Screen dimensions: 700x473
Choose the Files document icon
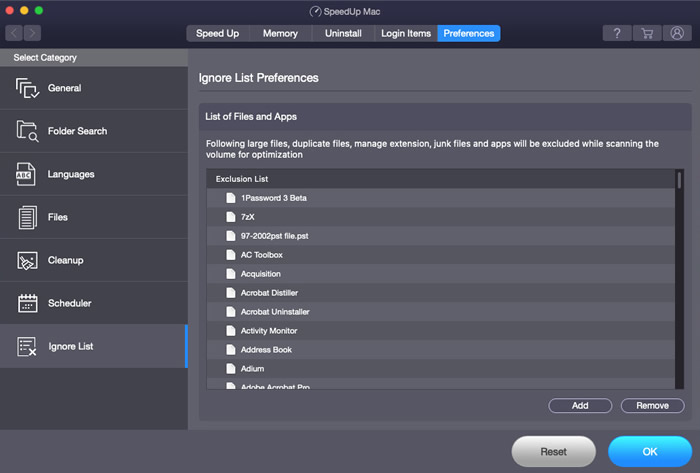click(x=27, y=217)
